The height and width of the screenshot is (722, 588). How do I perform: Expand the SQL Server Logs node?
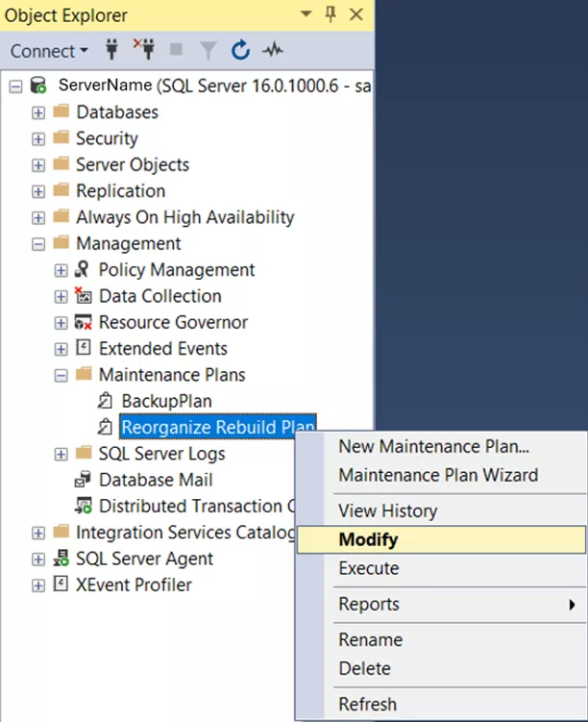tap(61, 454)
